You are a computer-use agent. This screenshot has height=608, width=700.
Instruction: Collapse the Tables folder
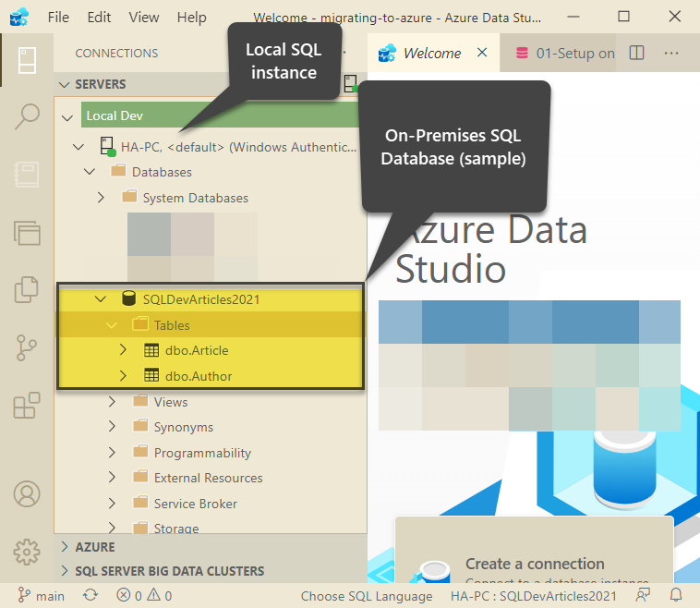click(x=112, y=325)
